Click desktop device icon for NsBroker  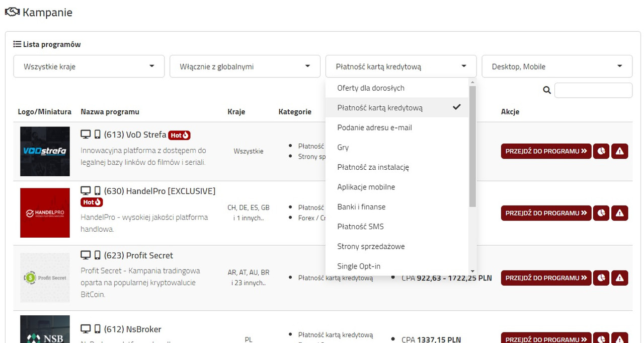[x=86, y=329]
